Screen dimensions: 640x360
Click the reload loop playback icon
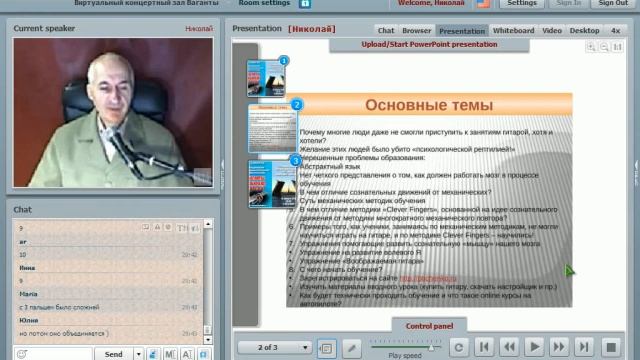click(459, 347)
